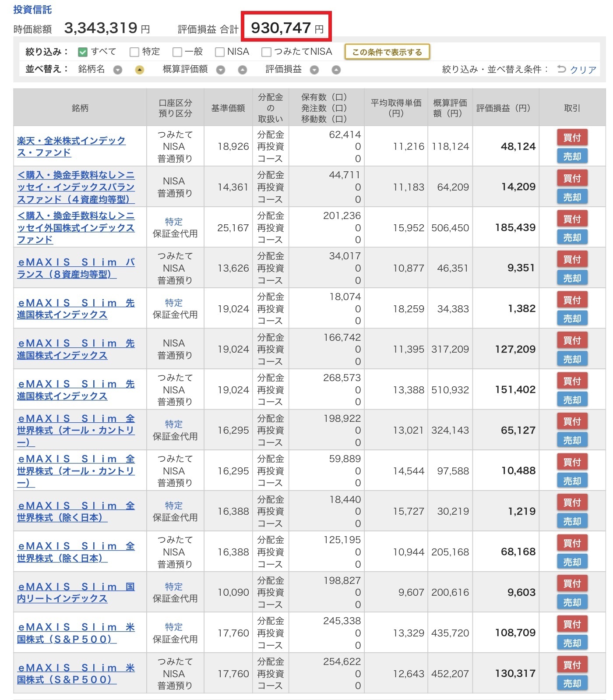
Task: Sort 概算評価額 descending using down arrow
Action: click(x=221, y=70)
